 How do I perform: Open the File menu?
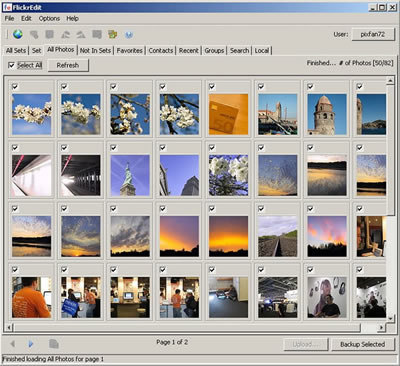point(9,18)
